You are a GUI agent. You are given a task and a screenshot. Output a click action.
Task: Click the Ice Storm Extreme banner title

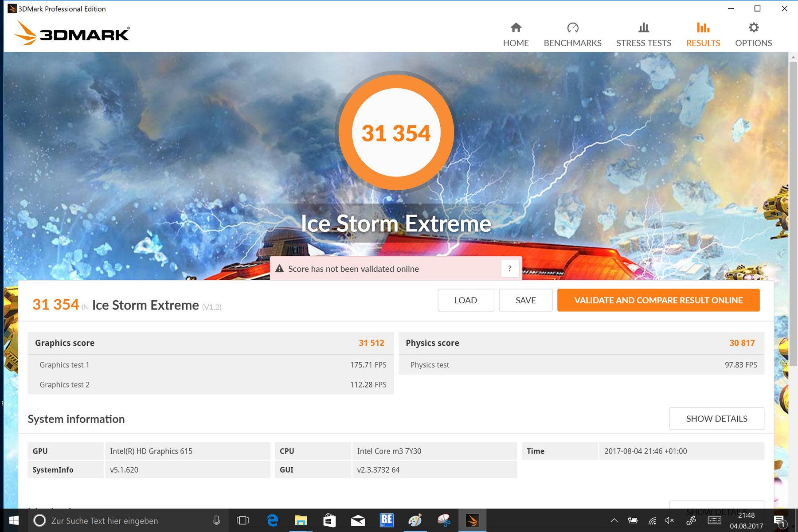(396, 223)
